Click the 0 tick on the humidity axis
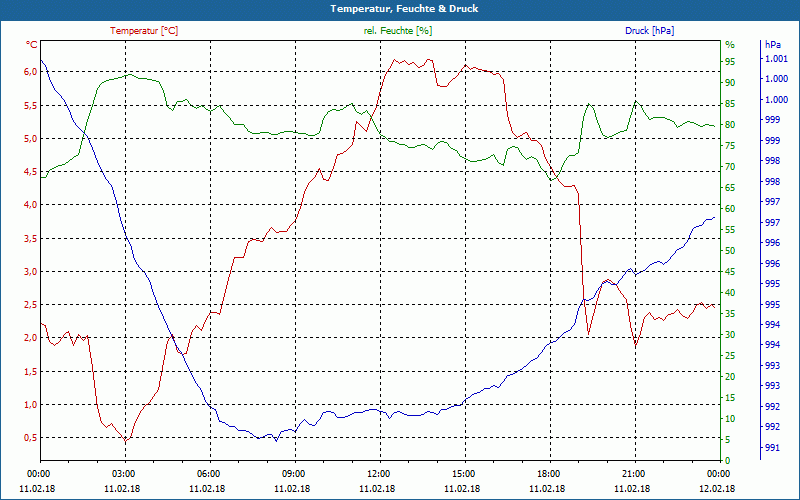 click(728, 461)
